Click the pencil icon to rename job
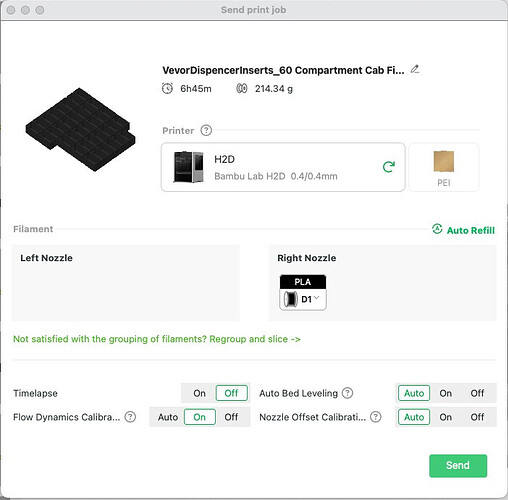 (415, 69)
